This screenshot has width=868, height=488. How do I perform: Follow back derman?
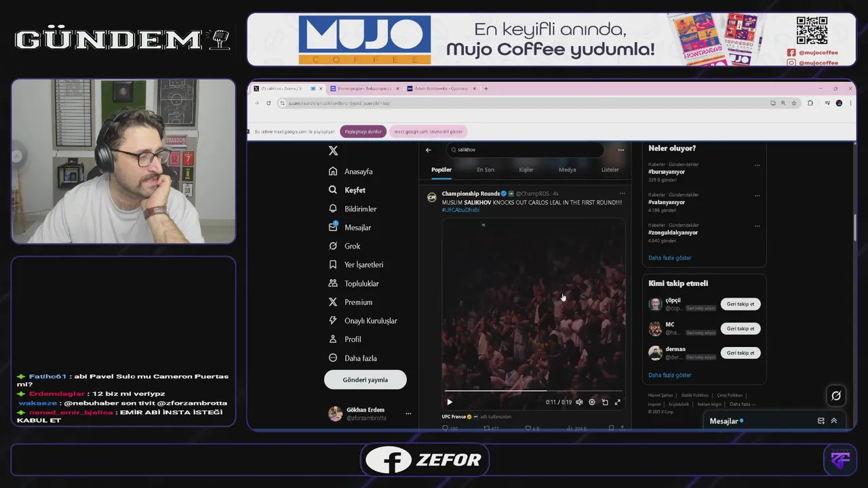(741, 353)
